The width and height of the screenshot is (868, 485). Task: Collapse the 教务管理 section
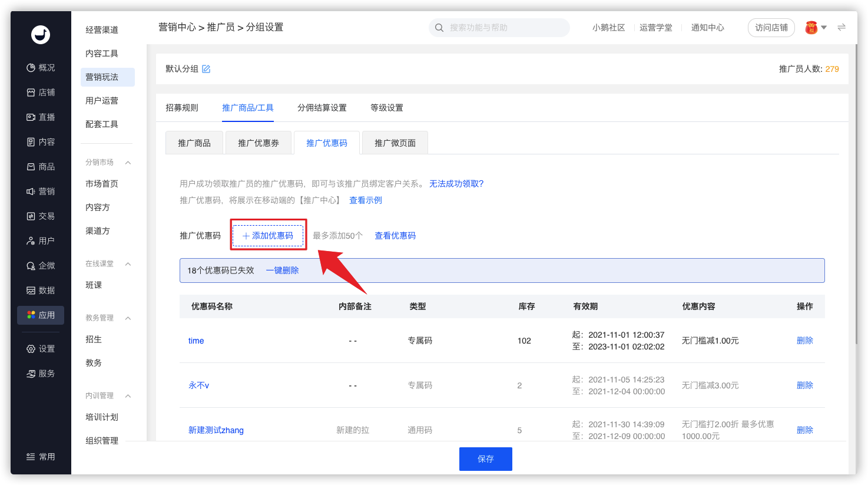(128, 318)
